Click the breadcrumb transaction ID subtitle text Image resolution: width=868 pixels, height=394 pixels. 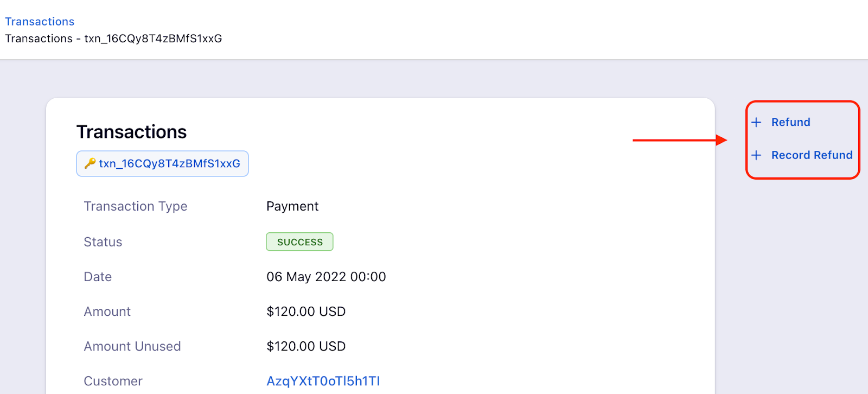tap(113, 39)
